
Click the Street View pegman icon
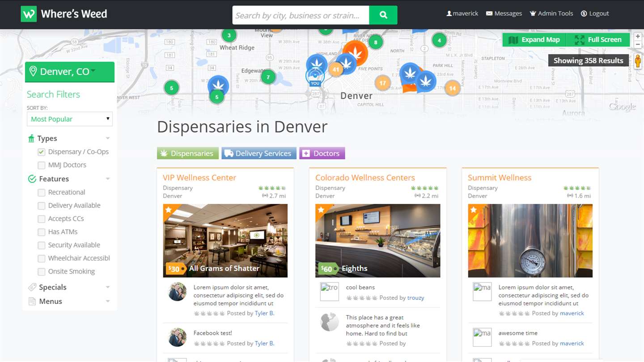638,61
